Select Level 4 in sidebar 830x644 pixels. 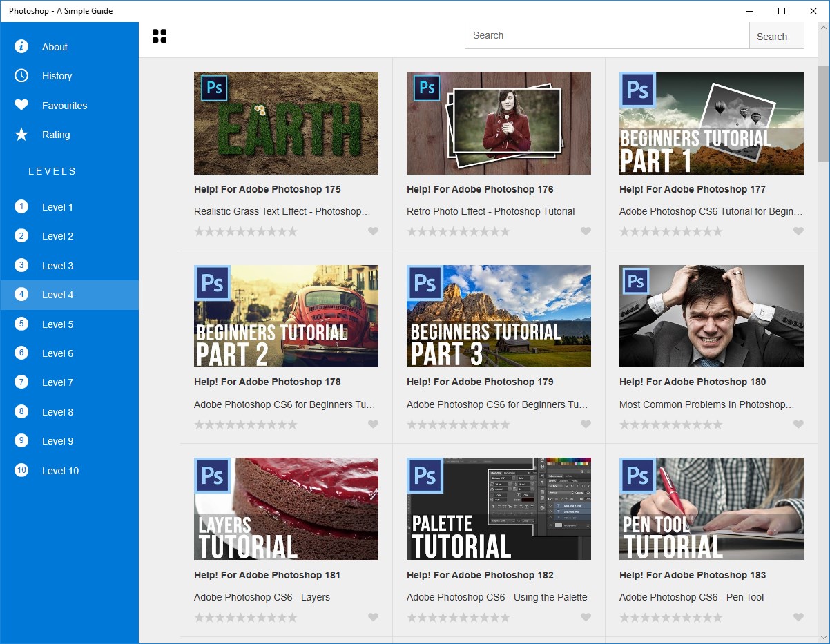69,295
